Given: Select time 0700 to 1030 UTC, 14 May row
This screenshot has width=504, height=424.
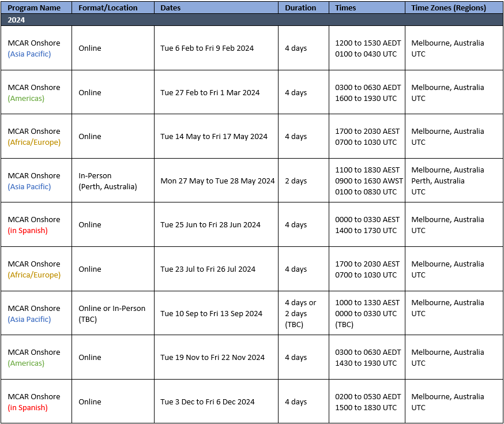Looking at the screenshot, I should tap(366, 142).
